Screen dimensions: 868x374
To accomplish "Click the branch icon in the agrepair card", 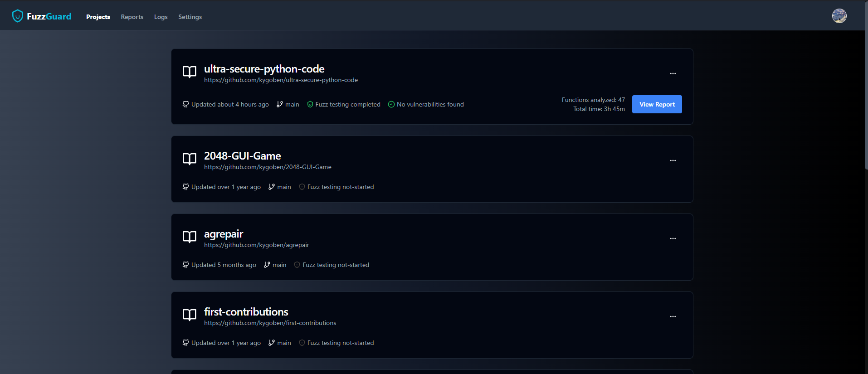I will [267, 265].
